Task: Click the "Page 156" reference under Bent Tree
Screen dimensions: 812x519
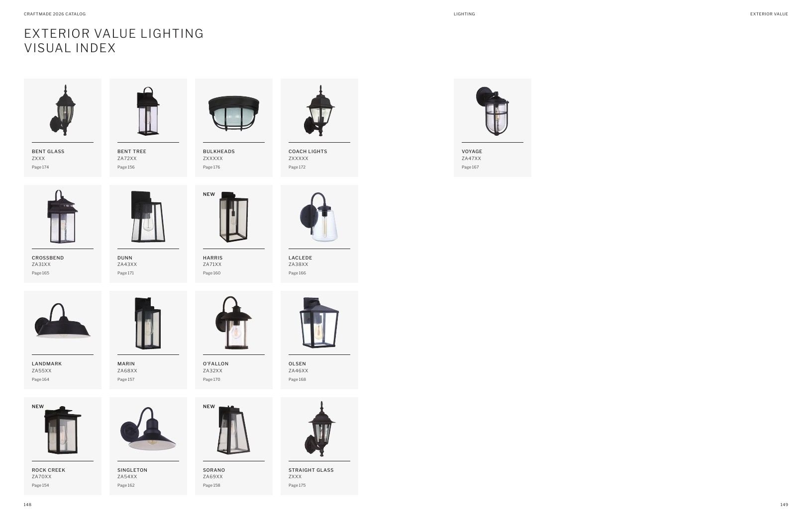Action: [x=126, y=167]
